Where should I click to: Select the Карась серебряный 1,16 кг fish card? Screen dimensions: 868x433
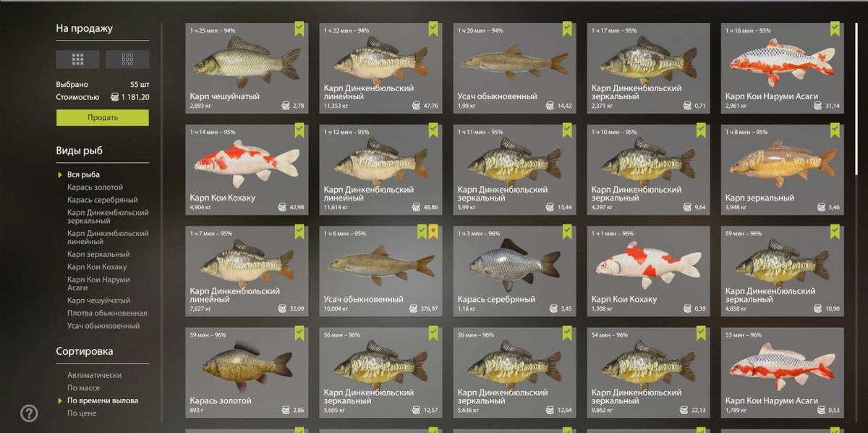click(x=515, y=271)
